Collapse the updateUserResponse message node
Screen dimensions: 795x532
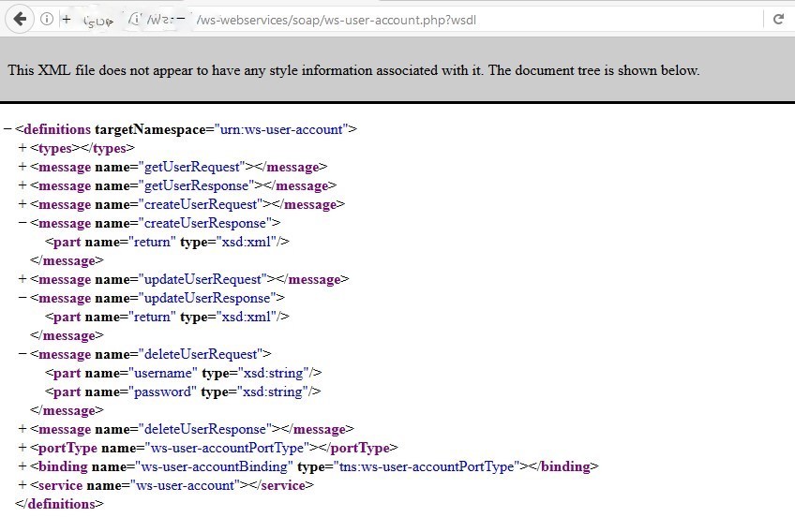[x=22, y=299]
